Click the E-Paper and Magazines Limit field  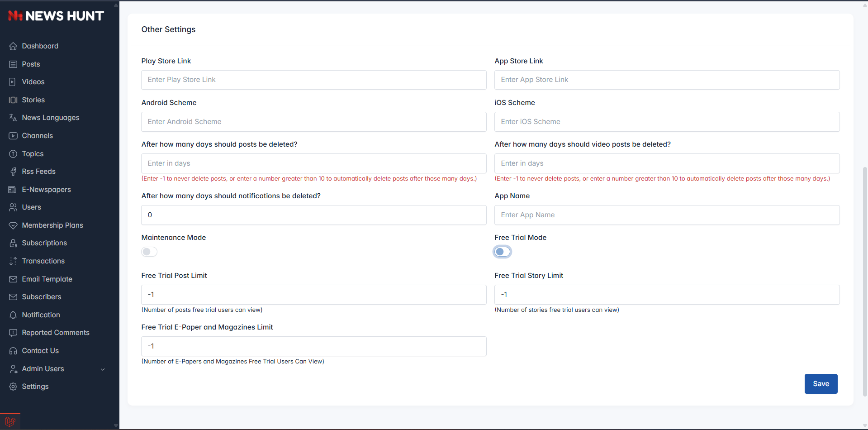pos(314,346)
